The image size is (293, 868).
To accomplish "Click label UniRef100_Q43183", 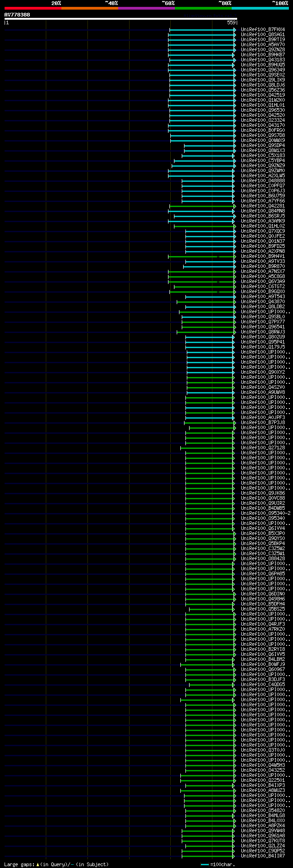I will point(263,60).
